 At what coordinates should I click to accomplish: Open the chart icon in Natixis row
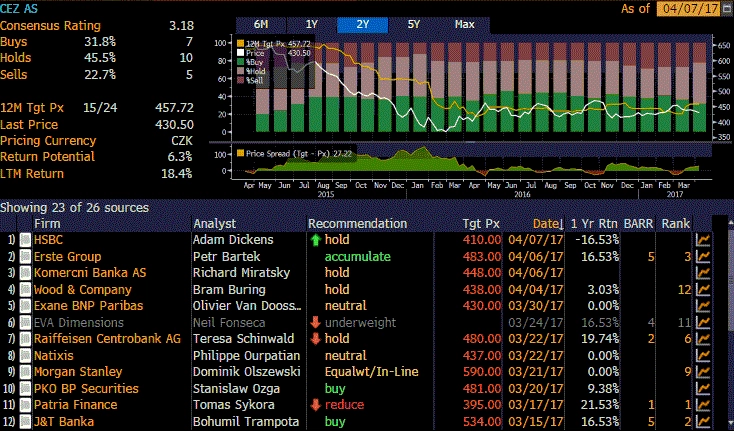703,356
